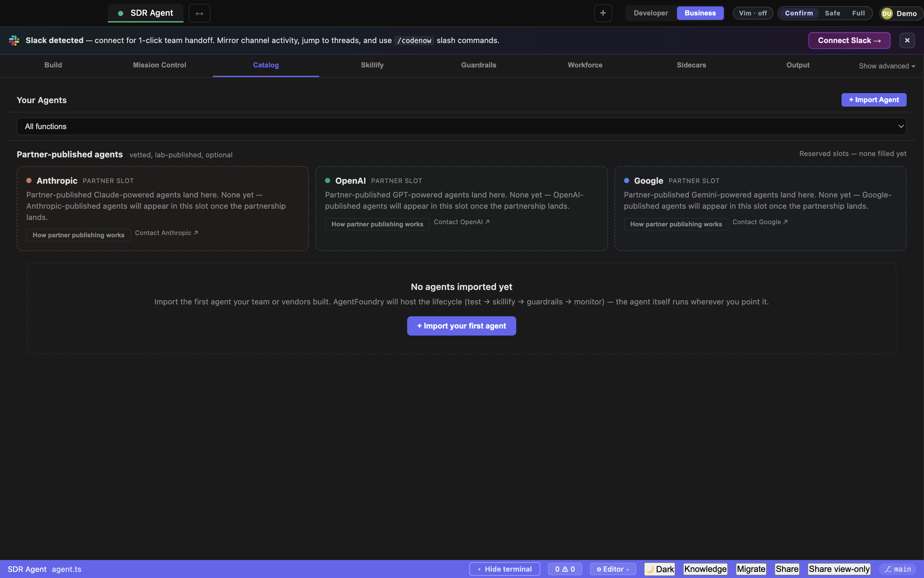
Task: Open How partner publishing works for OpenAI
Action: pos(377,224)
